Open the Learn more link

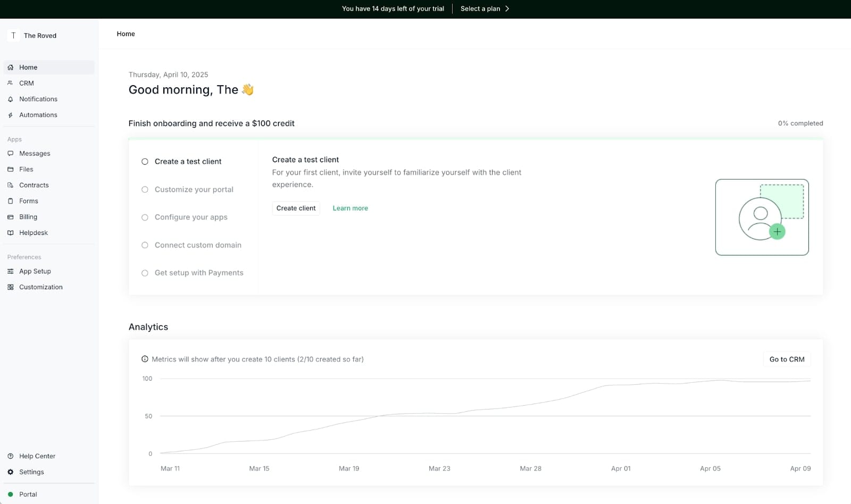click(x=350, y=208)
